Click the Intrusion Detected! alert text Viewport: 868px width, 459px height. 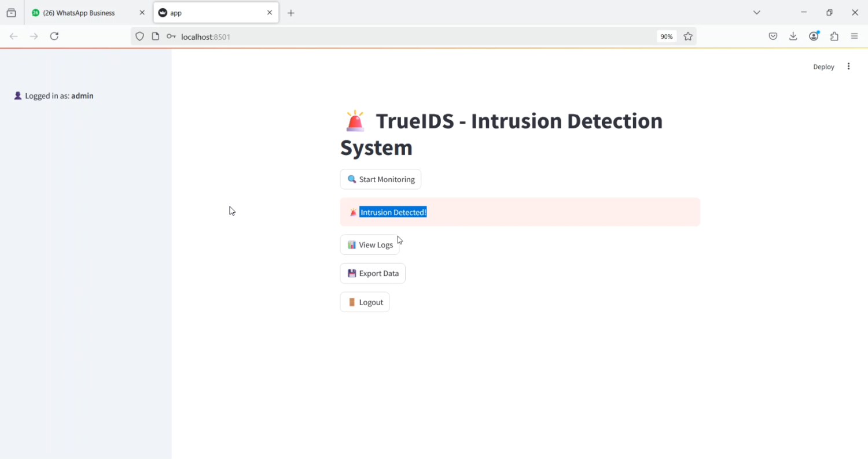point(393,212)
